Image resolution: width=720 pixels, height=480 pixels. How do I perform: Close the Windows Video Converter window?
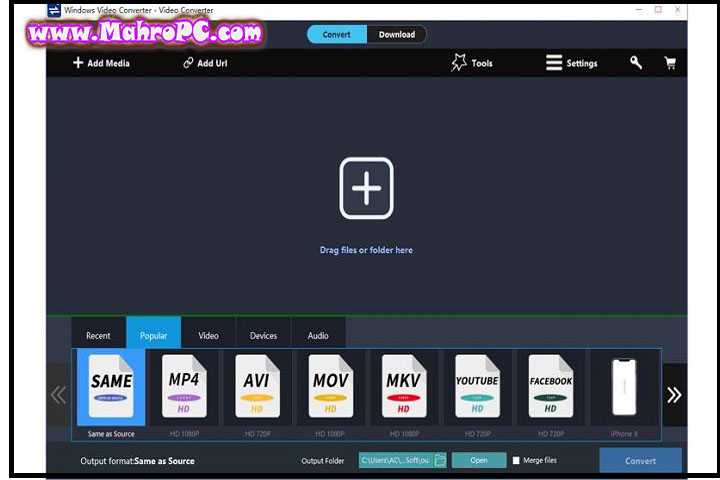click(678, 10)
